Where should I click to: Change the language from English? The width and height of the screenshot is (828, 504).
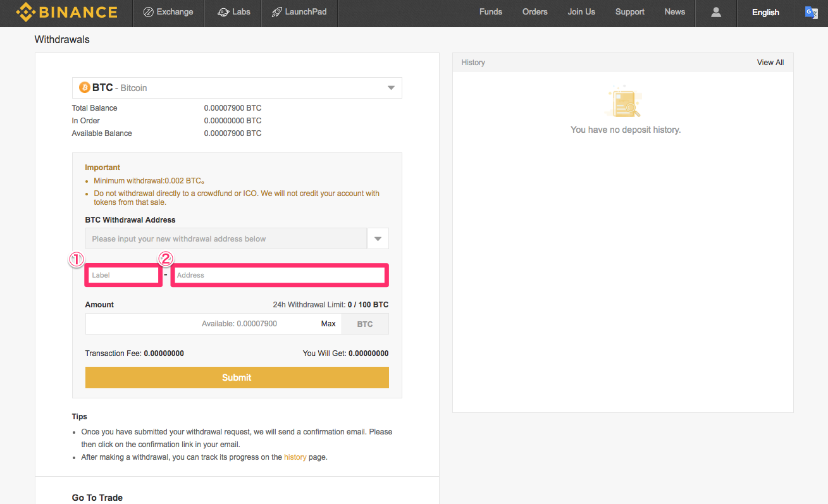(x=765, y=13)
